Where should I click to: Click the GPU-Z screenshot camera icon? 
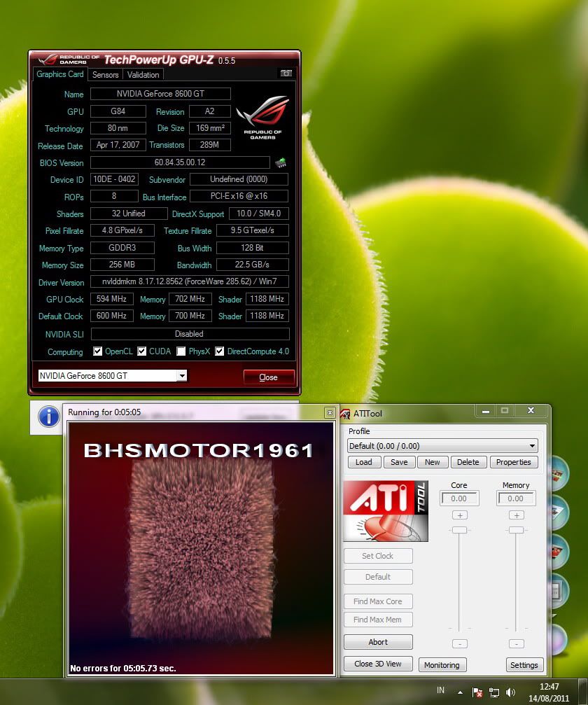(286, 74)
